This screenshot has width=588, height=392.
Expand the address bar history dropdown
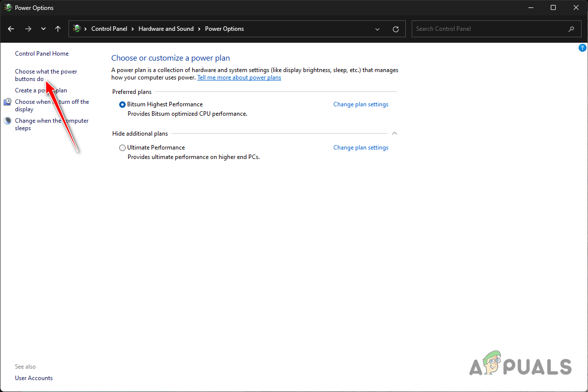[x=377, y=29]
